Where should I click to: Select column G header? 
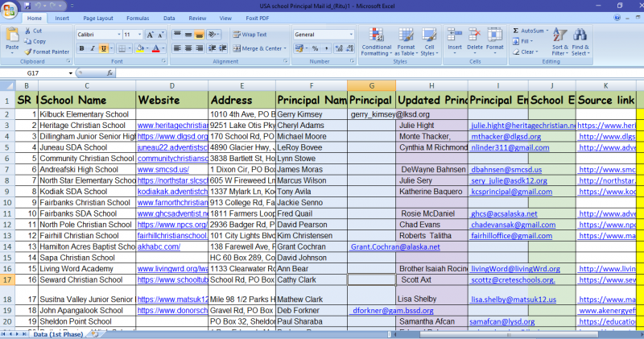tap(371, 86)
